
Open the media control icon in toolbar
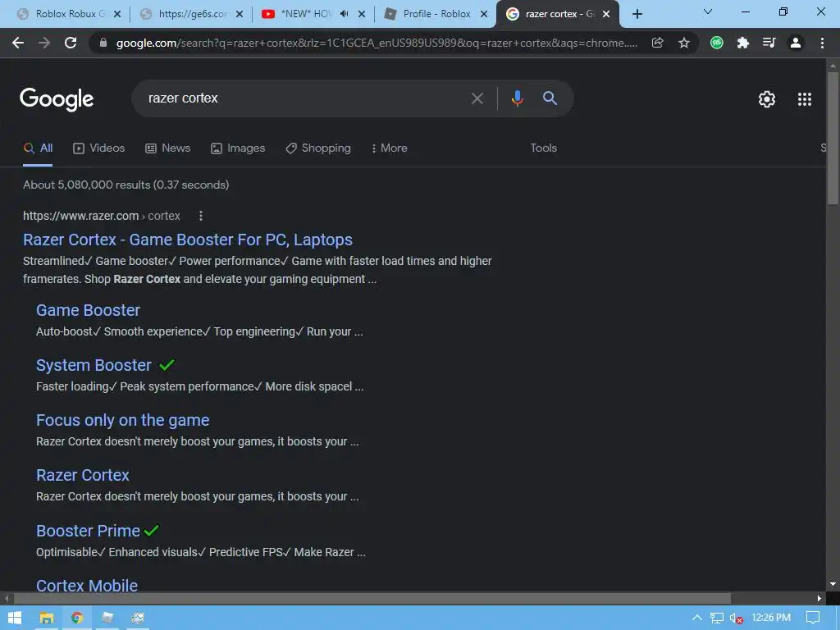(x=769, y=43)
